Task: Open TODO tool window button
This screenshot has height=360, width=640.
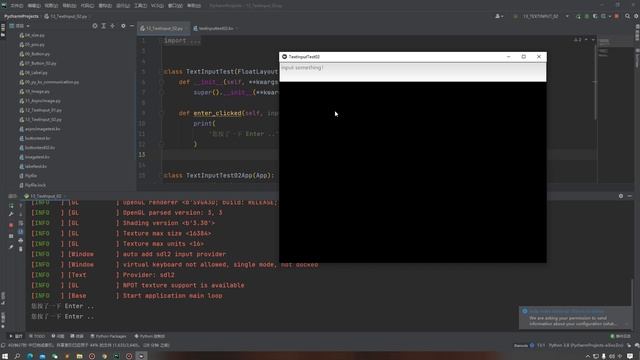Action: [37, 336]
